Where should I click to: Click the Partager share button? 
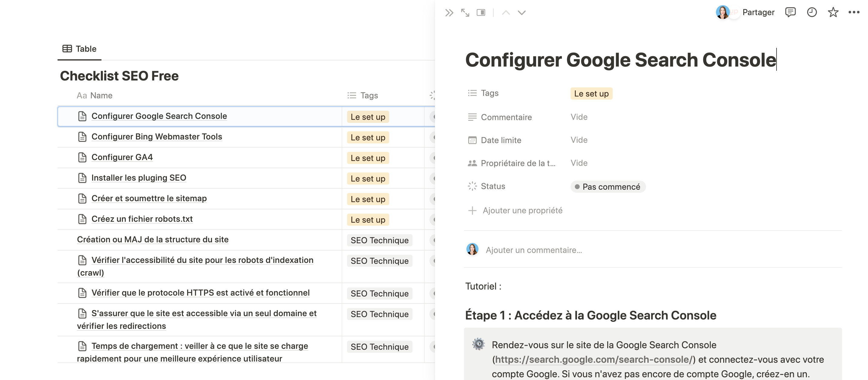point(758,12)
